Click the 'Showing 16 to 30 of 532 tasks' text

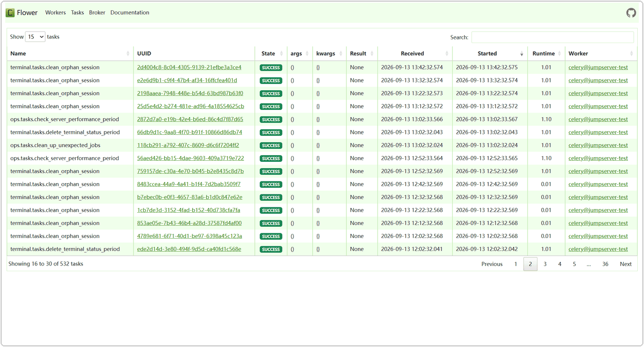click(x=46, y=264)
